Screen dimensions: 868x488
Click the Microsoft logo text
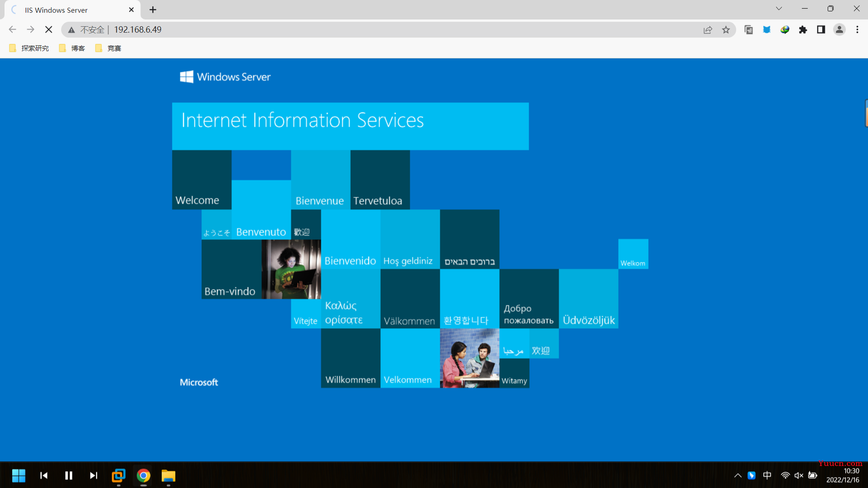[x=199, y=383]
